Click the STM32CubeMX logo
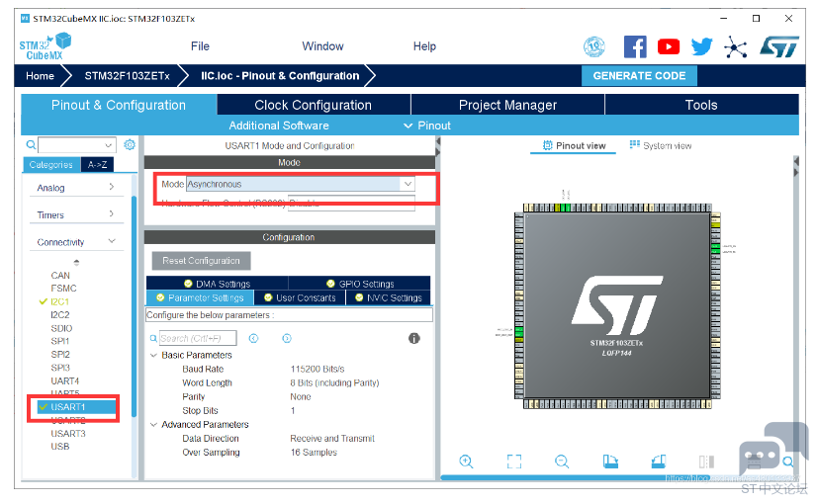Image resolution: width=817 pixels, height=504 pixels. (x=45, y=46)
